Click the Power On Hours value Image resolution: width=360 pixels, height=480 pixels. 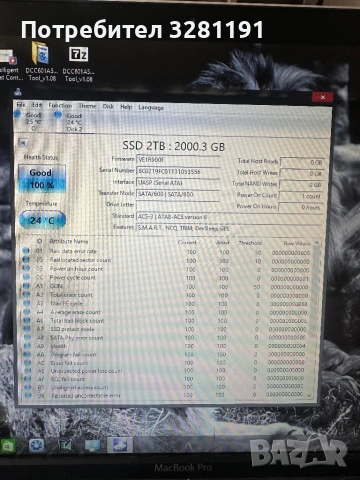point(300,207)
